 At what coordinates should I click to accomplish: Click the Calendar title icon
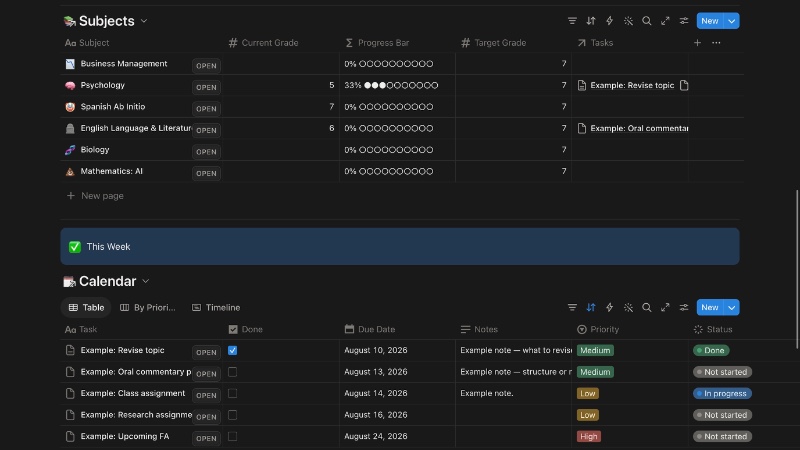pyautogui.click(x=69, y=281)
